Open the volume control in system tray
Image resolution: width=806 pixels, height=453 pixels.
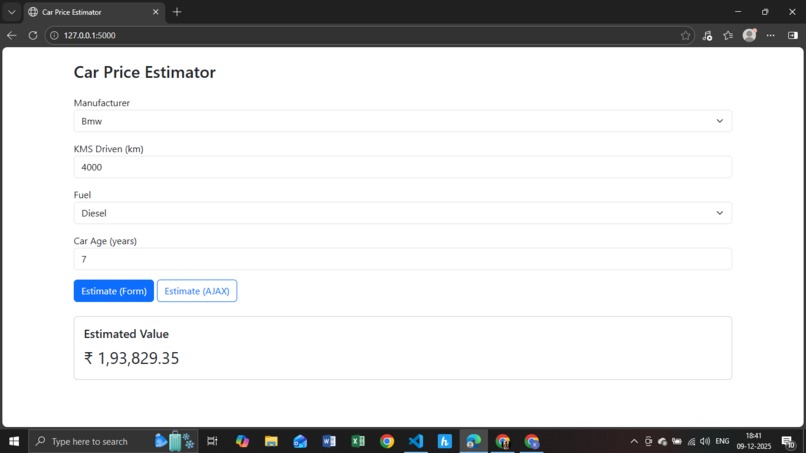coord(705,441)
